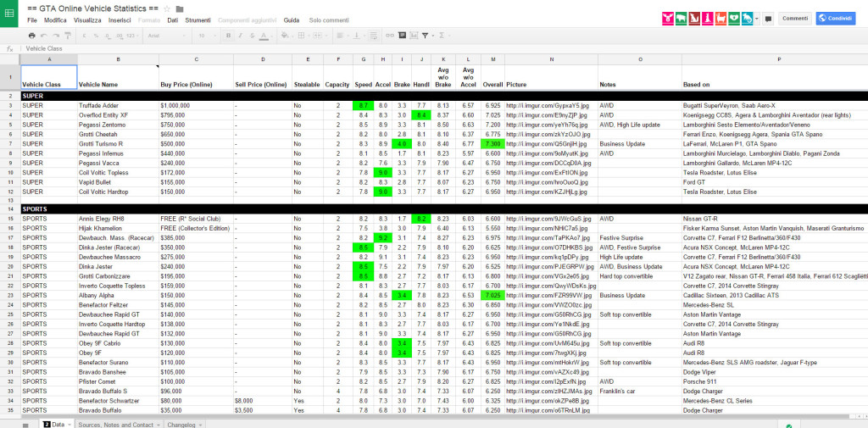Star the GTA Online Vehicle Statistics document

(167, 8)
